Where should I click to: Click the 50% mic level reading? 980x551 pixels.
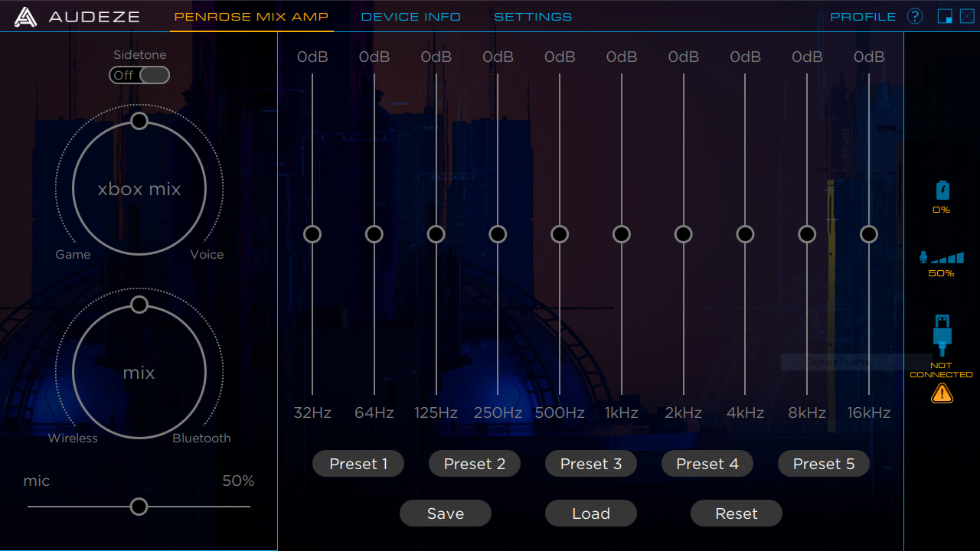pyautogui.click(x=942, y=273)
